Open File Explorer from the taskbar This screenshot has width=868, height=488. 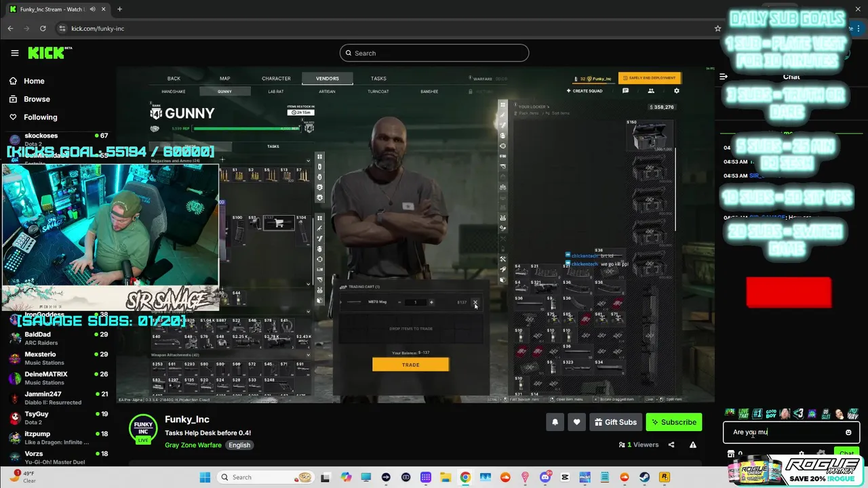click(x=446, y=477)
